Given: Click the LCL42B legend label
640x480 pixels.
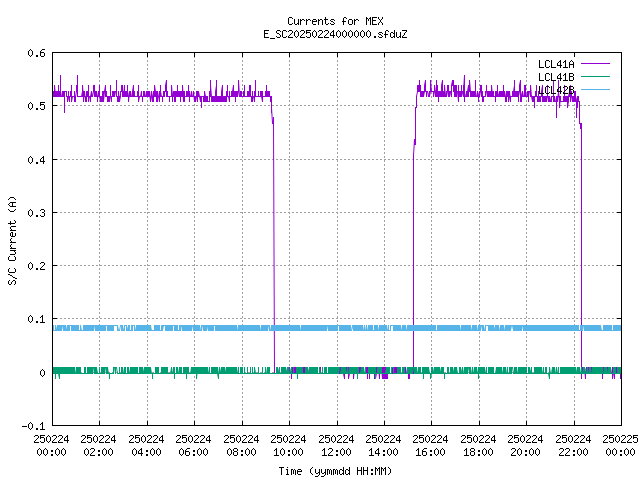Looking at the screenshot, I should 556,90.
